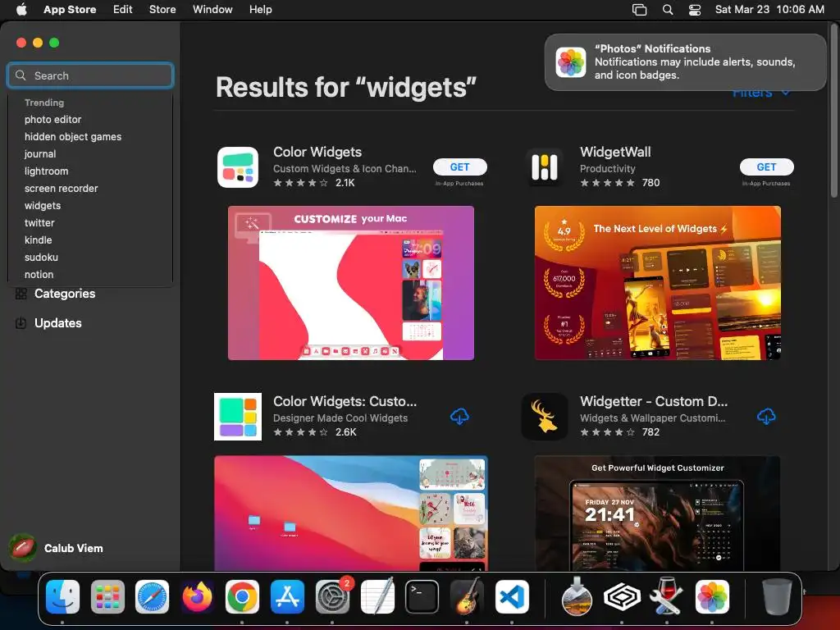Viewport: 840px width, 630px height.
Task: Open the Color Widgets title link
Action: coord(317,152)
